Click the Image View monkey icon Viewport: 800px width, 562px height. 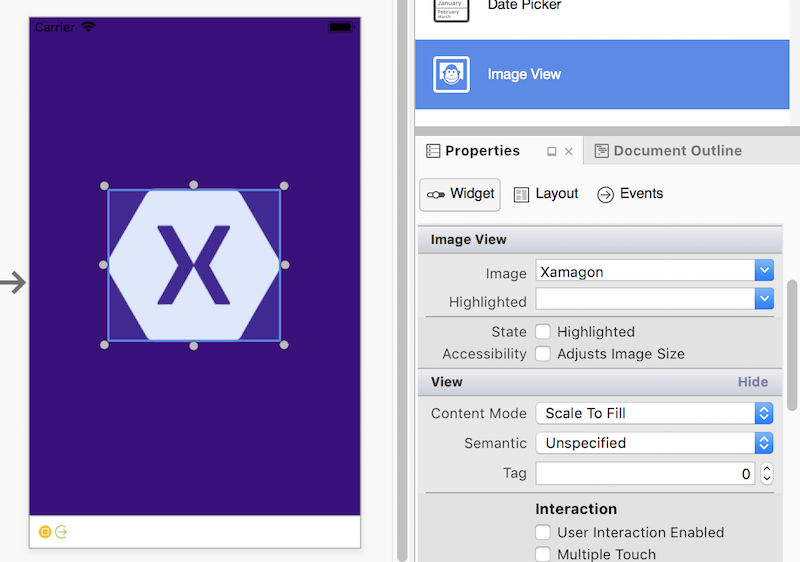(x=451, y=74)
